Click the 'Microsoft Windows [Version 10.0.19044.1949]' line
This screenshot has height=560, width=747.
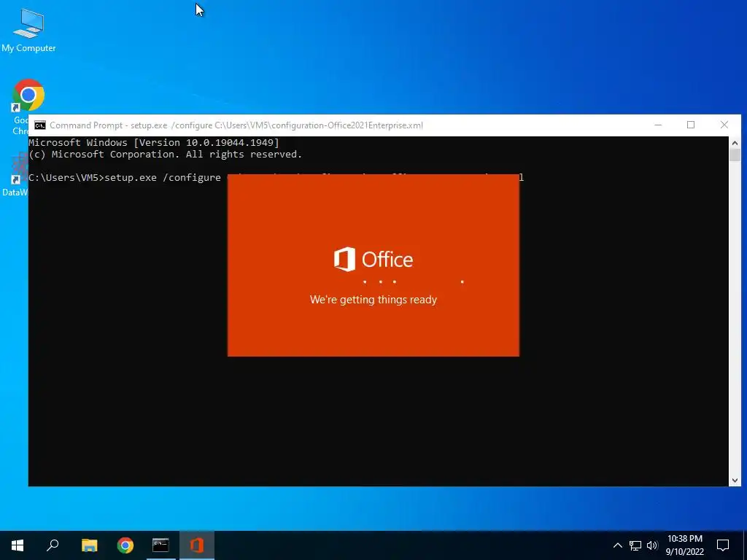[x=154, y=142]
